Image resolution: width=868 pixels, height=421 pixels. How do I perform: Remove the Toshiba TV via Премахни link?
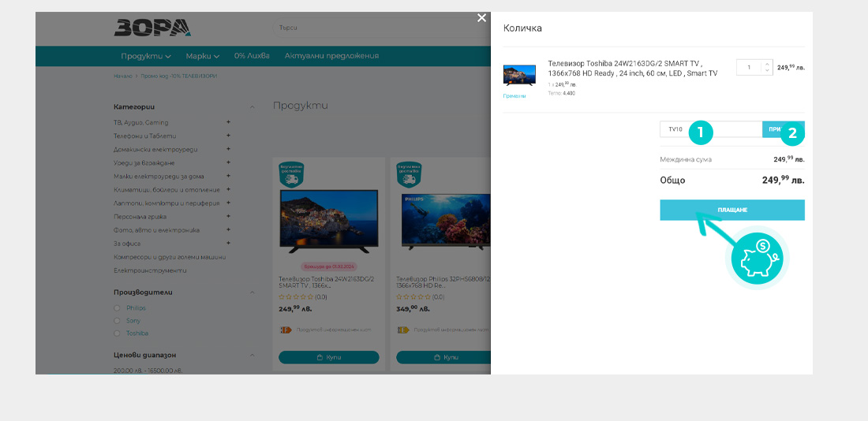(x=514, y=95)
